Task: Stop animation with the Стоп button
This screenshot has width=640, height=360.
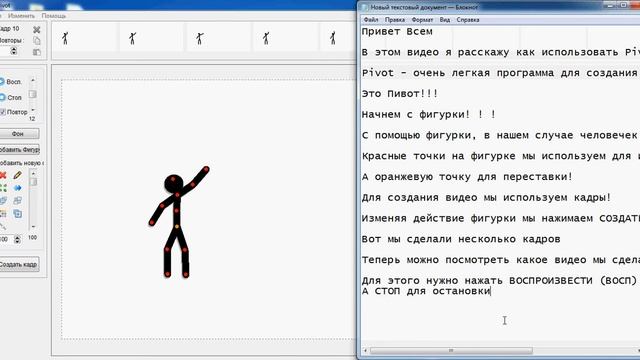Action: point(11,98)
